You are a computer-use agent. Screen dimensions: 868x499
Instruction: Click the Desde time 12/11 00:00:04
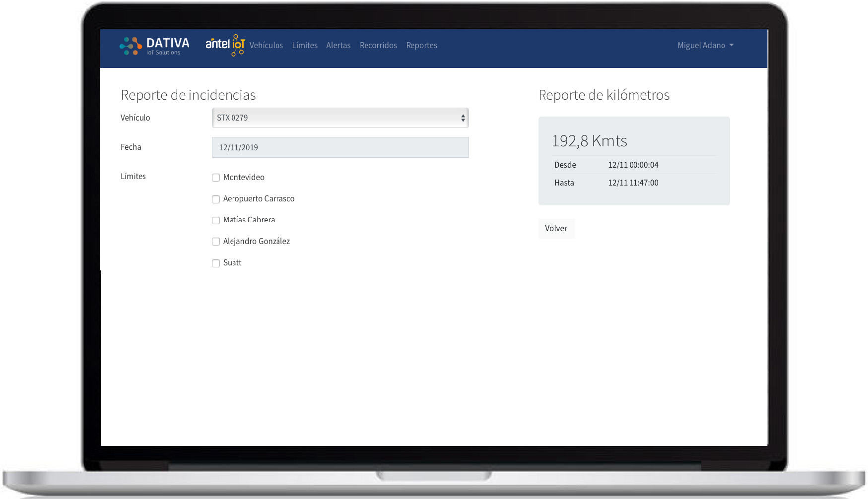[x=633, y=165]
